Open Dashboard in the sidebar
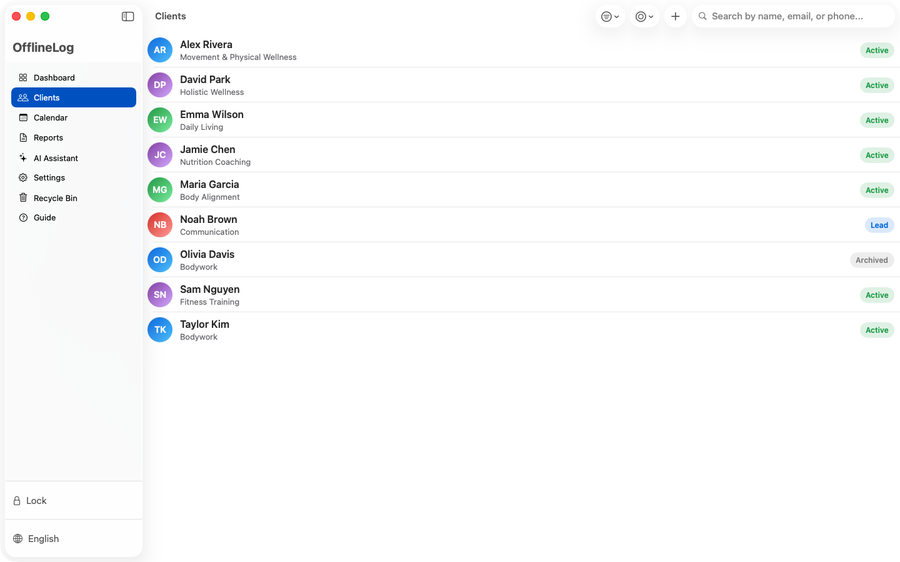Viewport: 900px width, 562px height. pyautogui.click(x=73, y=77)
